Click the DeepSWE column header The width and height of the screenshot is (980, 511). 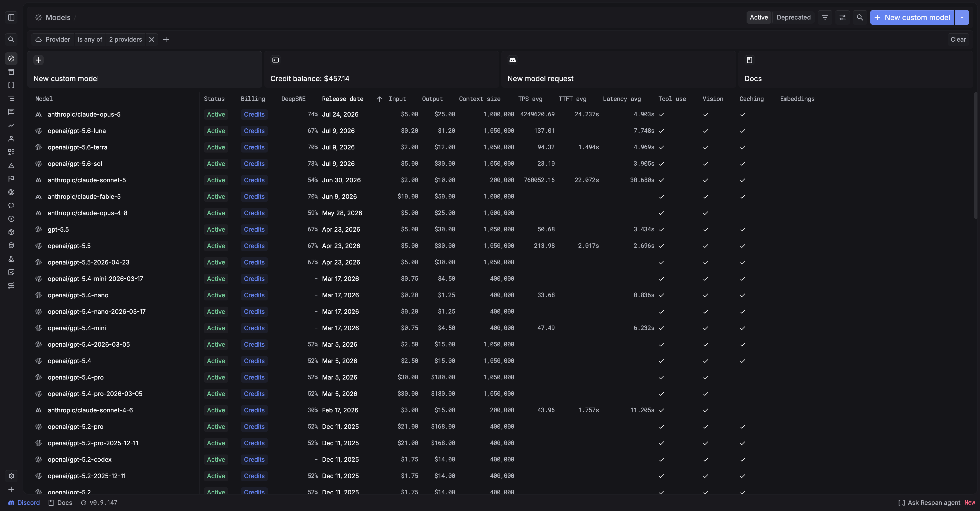[293, 99]
